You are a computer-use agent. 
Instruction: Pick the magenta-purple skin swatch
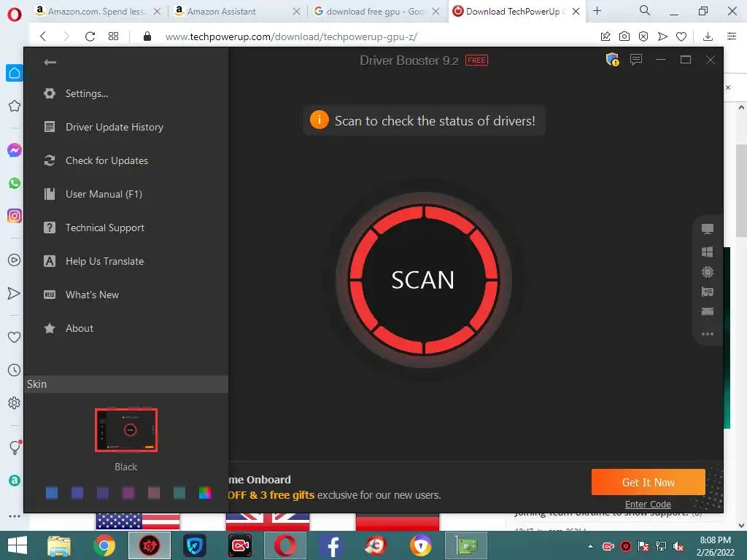click(128, 493)
